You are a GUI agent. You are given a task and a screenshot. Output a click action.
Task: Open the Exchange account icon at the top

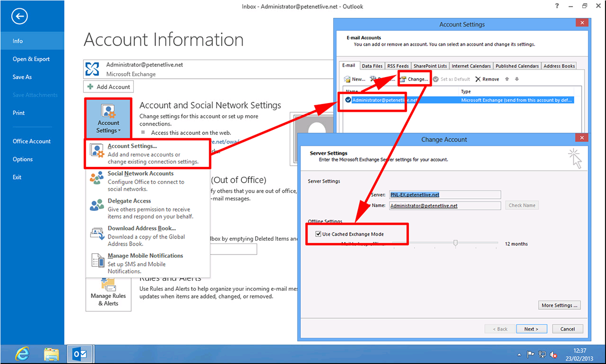click(x=93, y=69)
